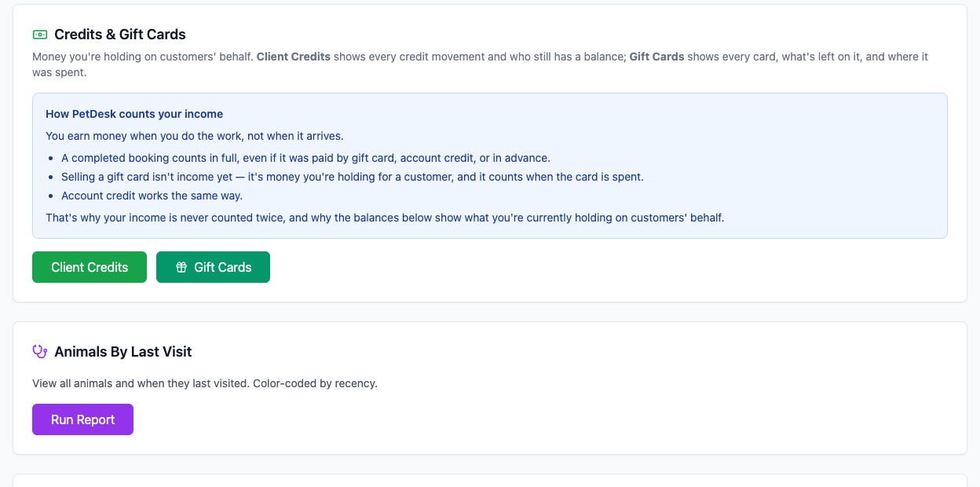980x487 pixels.
Task: Click the stethoscope icon beside Animals By Last Visit
Action: pyautogui.click(x=40, y=352)
